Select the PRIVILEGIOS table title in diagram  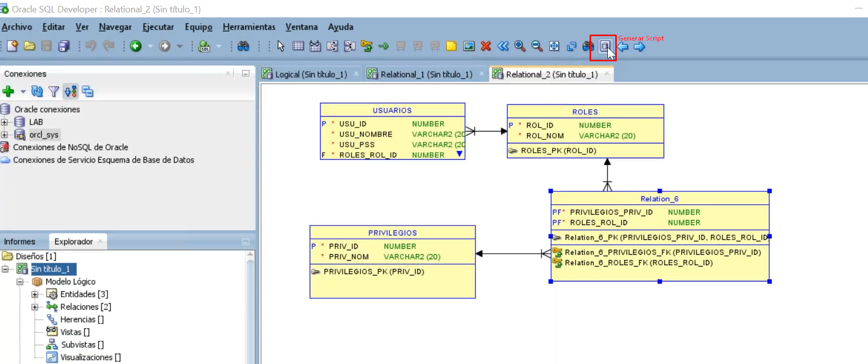click(392, 232)
